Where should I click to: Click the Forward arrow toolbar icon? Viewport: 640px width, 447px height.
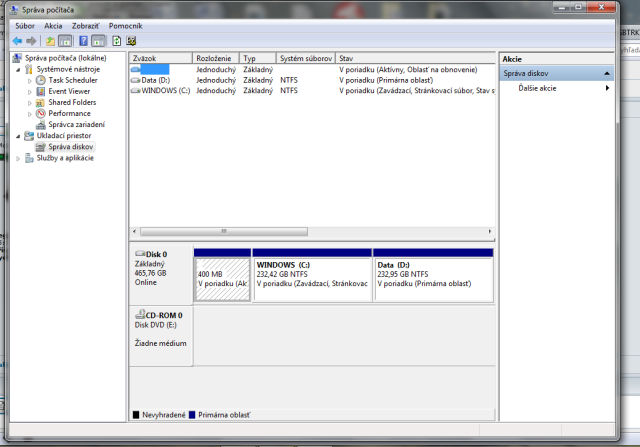click(31, 41)
